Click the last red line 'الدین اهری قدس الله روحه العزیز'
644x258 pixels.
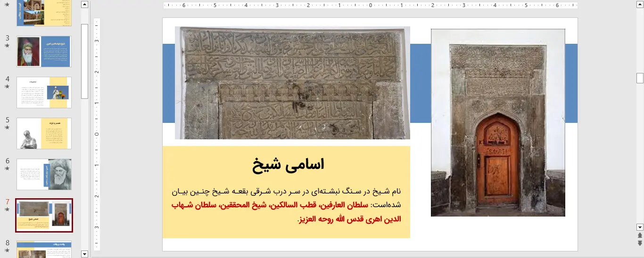pos(350,219)
